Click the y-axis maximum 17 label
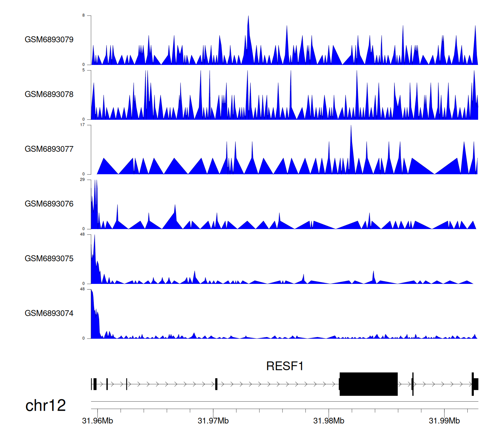Viewport: 504px width, 444px height. [x=82, y=125]
